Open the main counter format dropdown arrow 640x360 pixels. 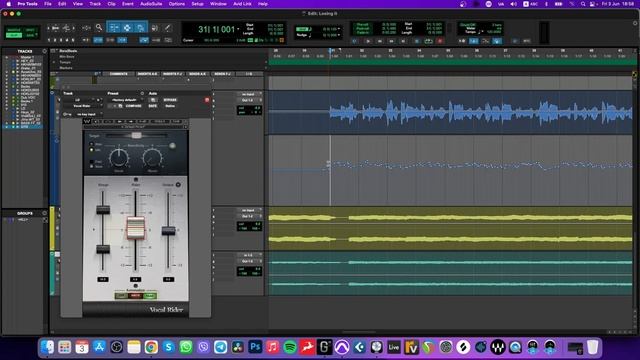point(238,29)
